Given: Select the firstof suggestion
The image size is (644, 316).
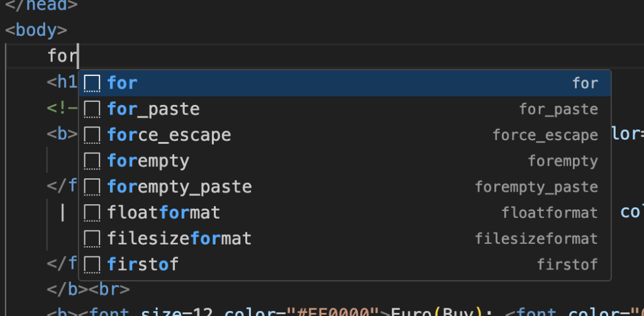Looking at the screenshot, I should click(143, 264).
